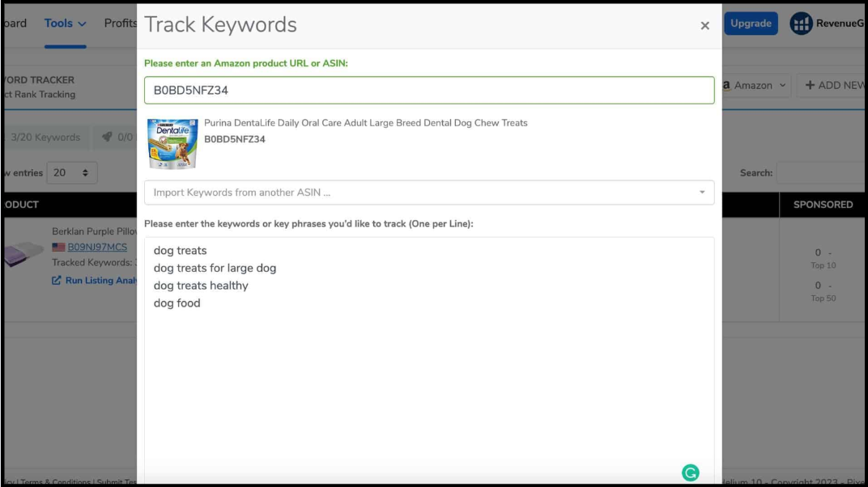
Task: Click the Amazon logo in marketplace selector
Action: (x=726, y=85)
